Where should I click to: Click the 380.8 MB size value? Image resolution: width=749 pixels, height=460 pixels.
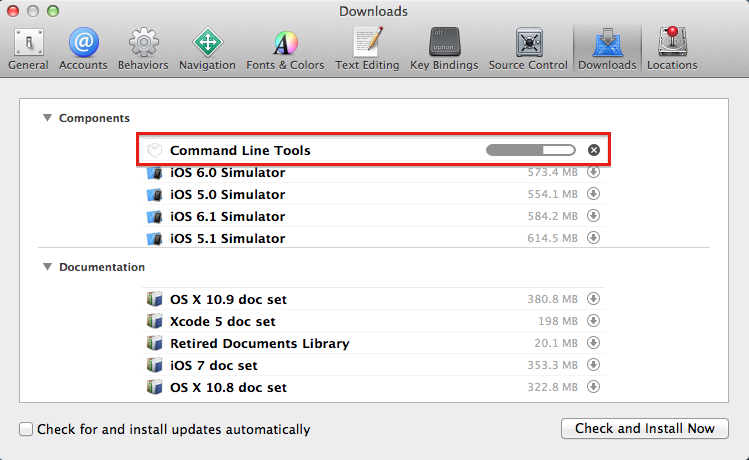[x=553, y=299]
